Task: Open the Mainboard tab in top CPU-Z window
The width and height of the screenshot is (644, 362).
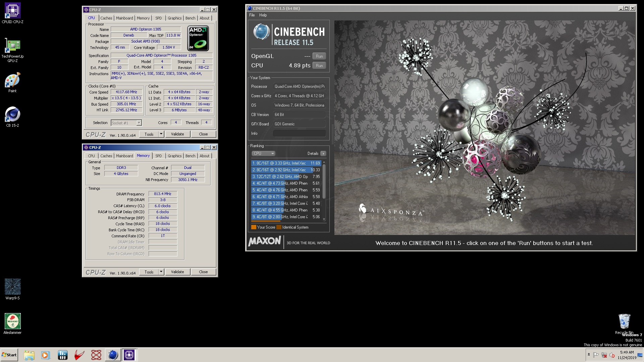Action: pos(124,18)
